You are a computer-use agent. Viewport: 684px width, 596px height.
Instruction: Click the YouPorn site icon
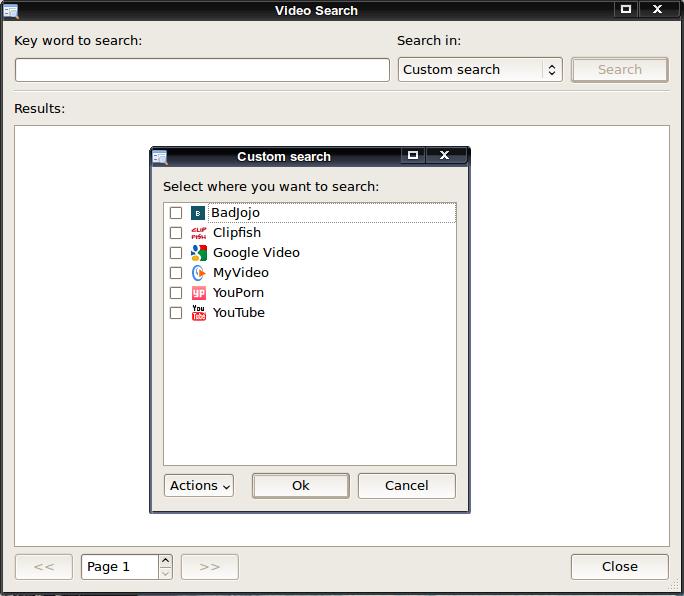[x=198, y=293]
